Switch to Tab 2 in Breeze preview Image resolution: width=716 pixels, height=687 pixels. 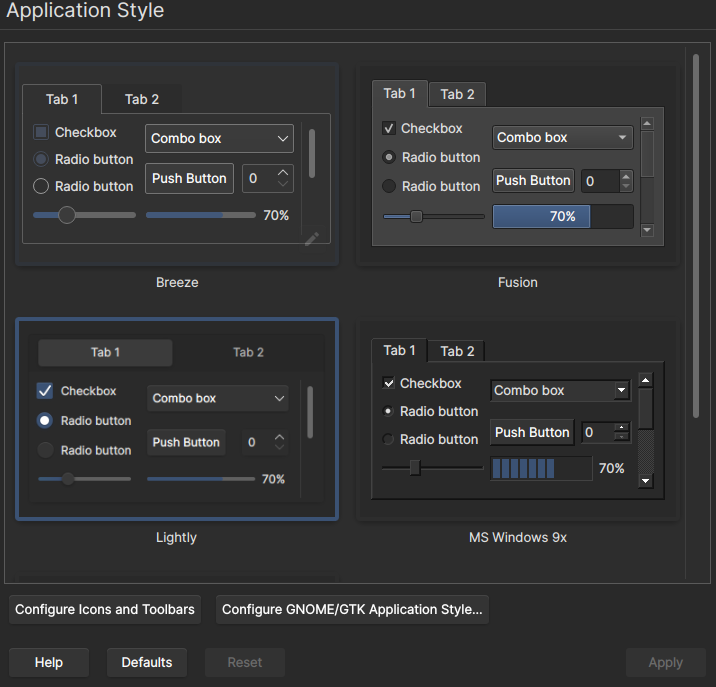point(142,99)
